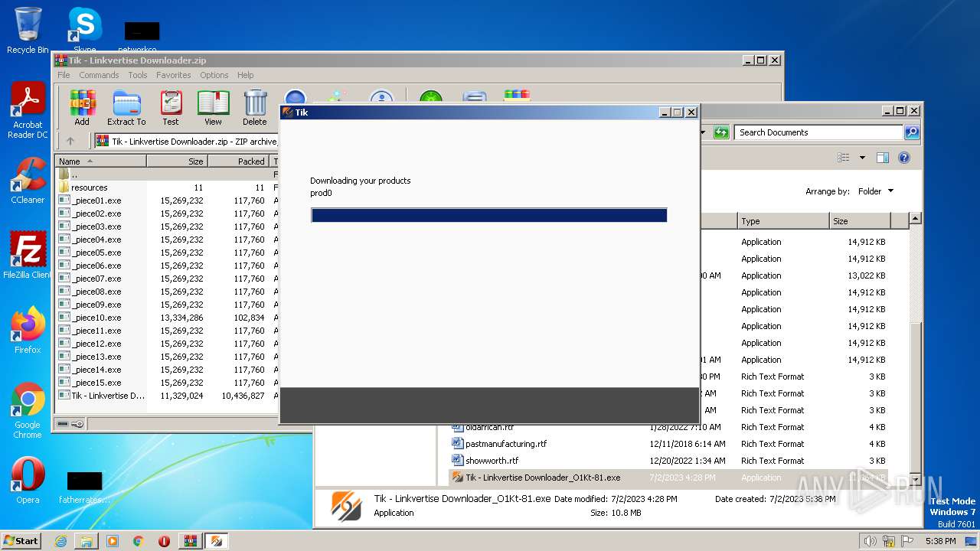Open the Firefox desktop icon
Screen dimensions: 980x551
[x=28, y=330]
